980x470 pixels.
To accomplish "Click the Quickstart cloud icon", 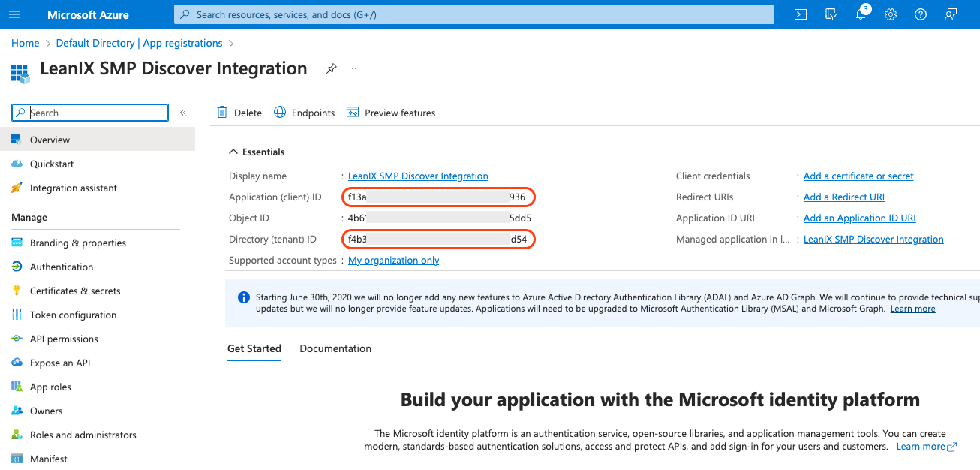I will click(17, 164).
